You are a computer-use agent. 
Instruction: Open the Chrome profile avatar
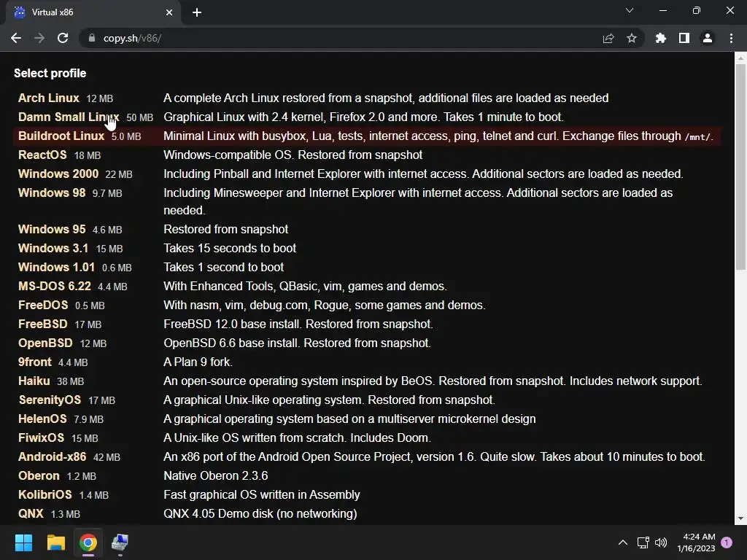[708, 38]
